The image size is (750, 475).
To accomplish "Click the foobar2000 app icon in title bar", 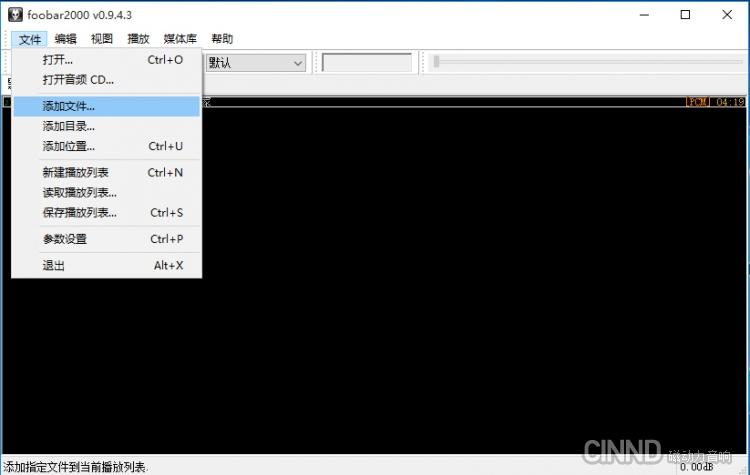I will pyautogui.click(x=15, y=14).
